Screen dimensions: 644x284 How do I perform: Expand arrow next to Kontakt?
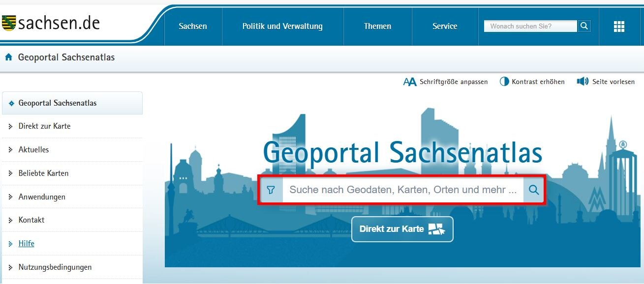tap(11, 220)
